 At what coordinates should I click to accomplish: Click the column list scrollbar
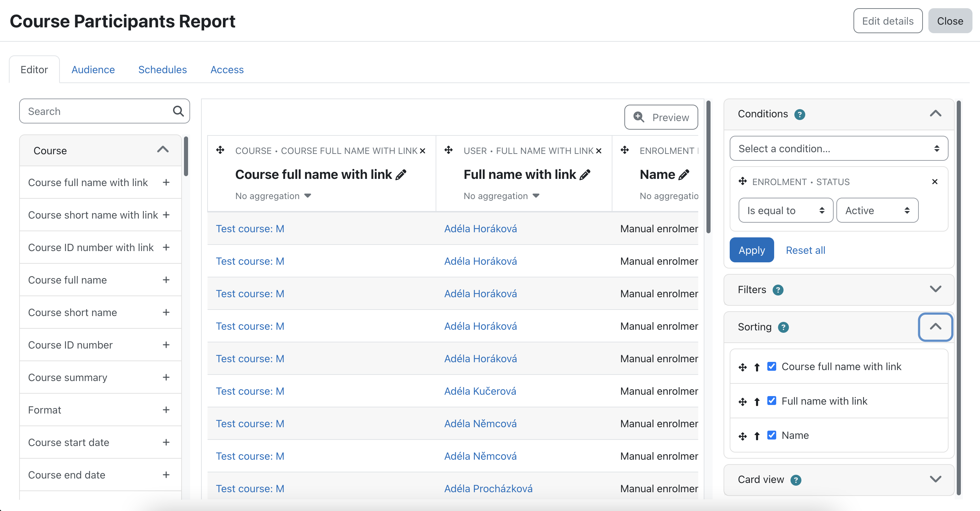(x=186, y=157)
